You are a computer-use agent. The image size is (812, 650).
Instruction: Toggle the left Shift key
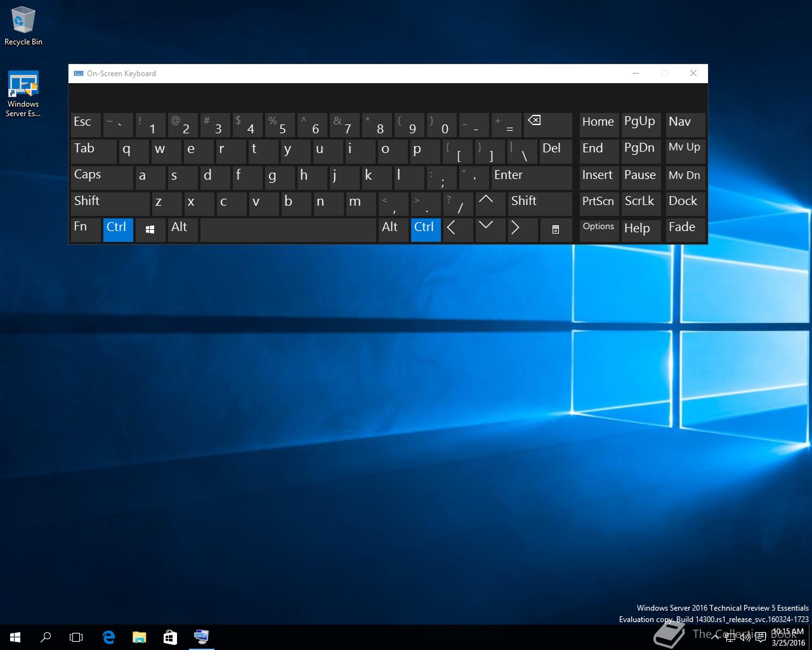[x=110, y=204]
